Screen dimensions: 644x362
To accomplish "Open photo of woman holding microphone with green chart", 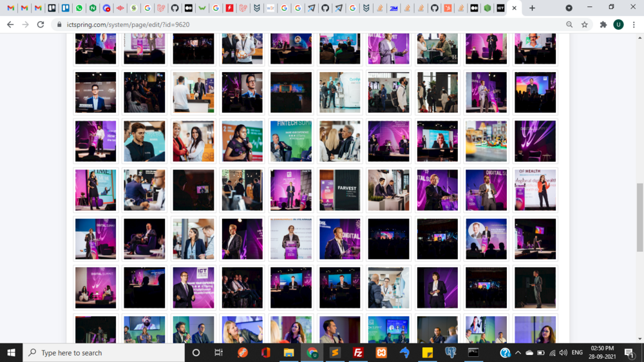I will coord(242,141).
